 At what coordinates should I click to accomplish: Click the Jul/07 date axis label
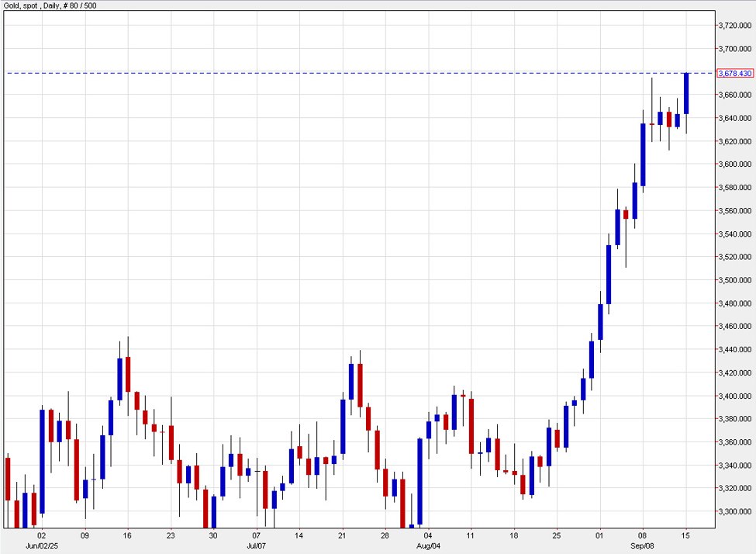pos(256,545)
